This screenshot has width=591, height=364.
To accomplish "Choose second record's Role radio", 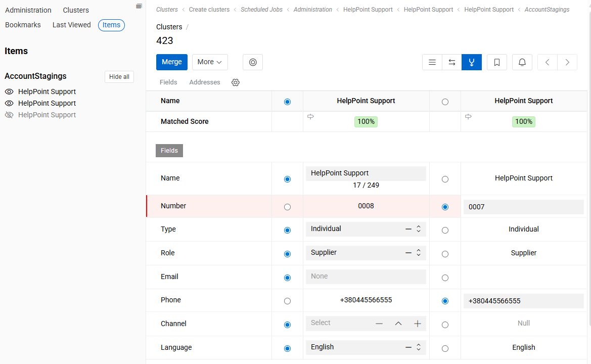I will pos(445,254).
